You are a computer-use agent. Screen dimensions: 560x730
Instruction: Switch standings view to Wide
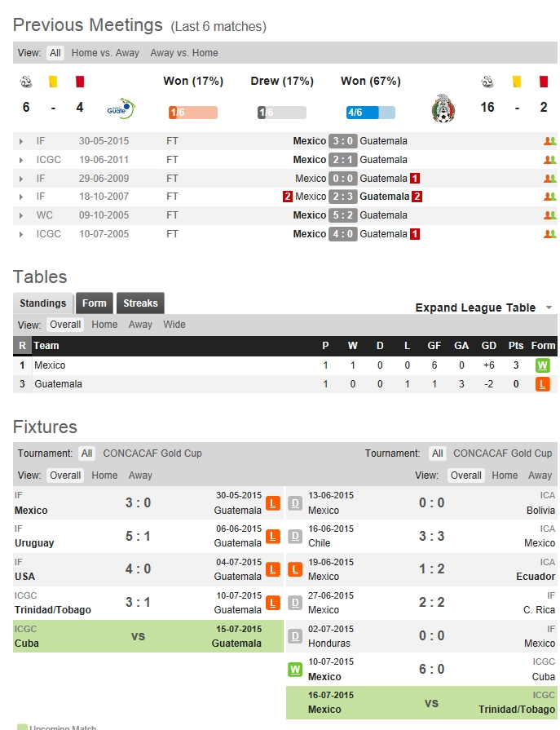pyautogui.click(x=174, y=325)
